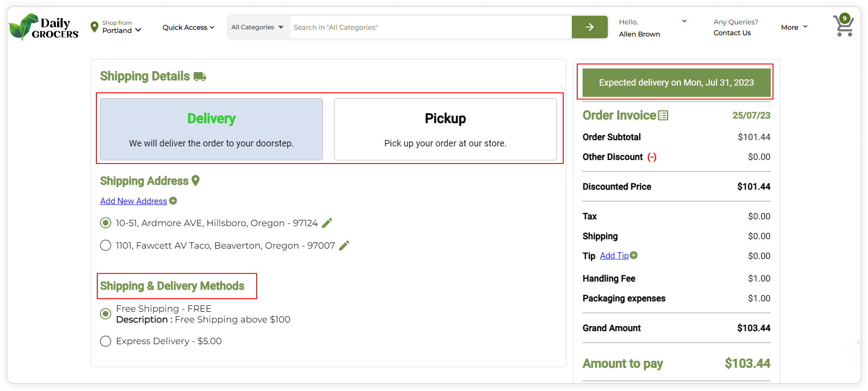Image resolution: width=868 pixels, height=391 pixels.
Task: Choose Express Delivery shipping method
Action: tap(105, 341)
